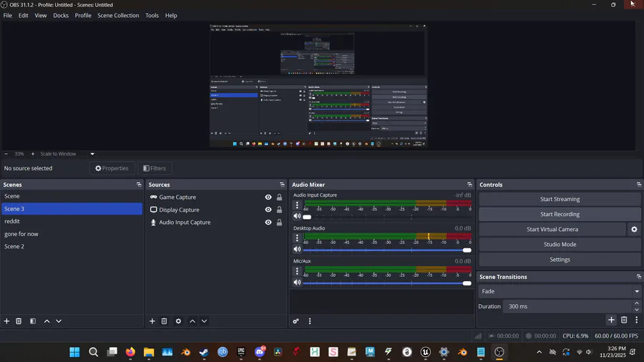Open Settings from Controls panel
Screen dimensions: 644x362
click(x=560, y=260)
